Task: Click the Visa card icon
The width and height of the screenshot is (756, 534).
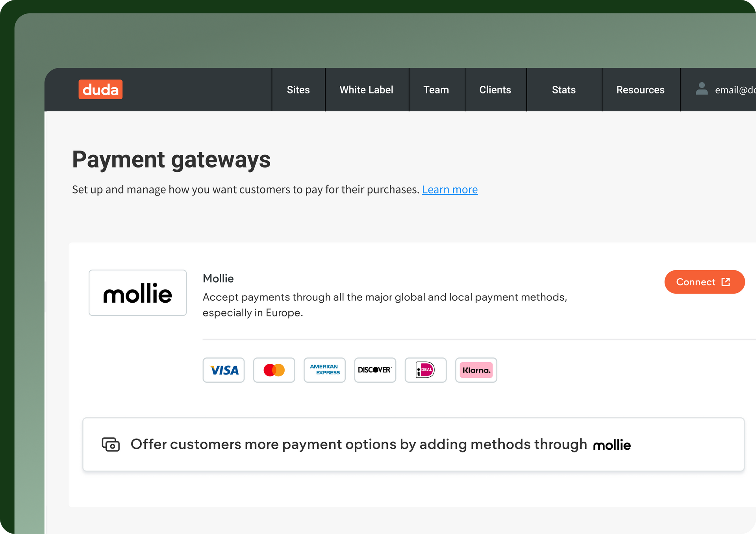Action: point(224,370)
